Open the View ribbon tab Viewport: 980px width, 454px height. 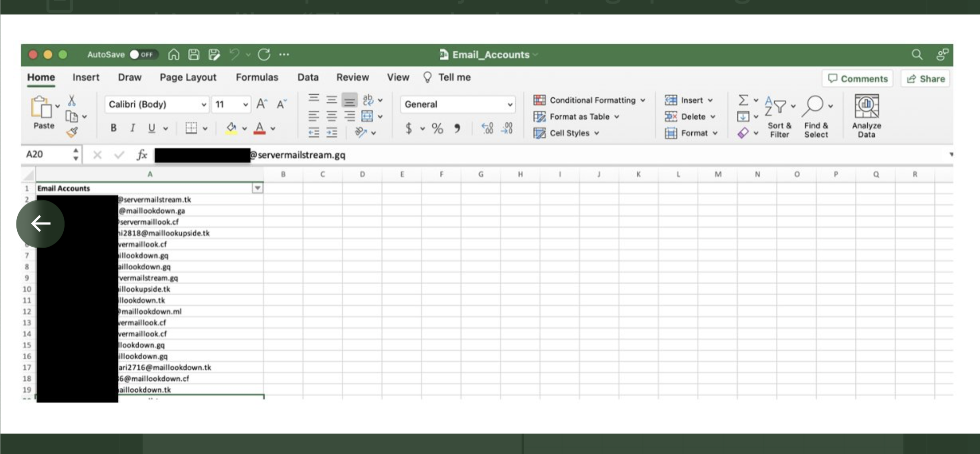pyautogui.click(x=398, y=77)
